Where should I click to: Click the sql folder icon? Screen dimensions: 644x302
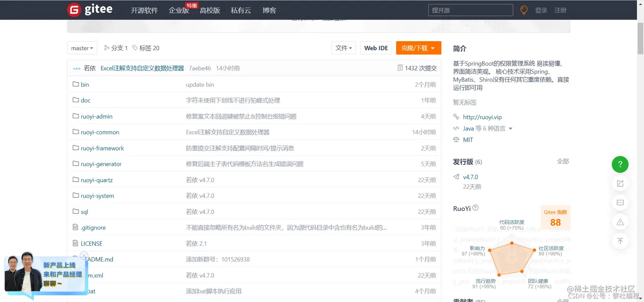[76, 211]
